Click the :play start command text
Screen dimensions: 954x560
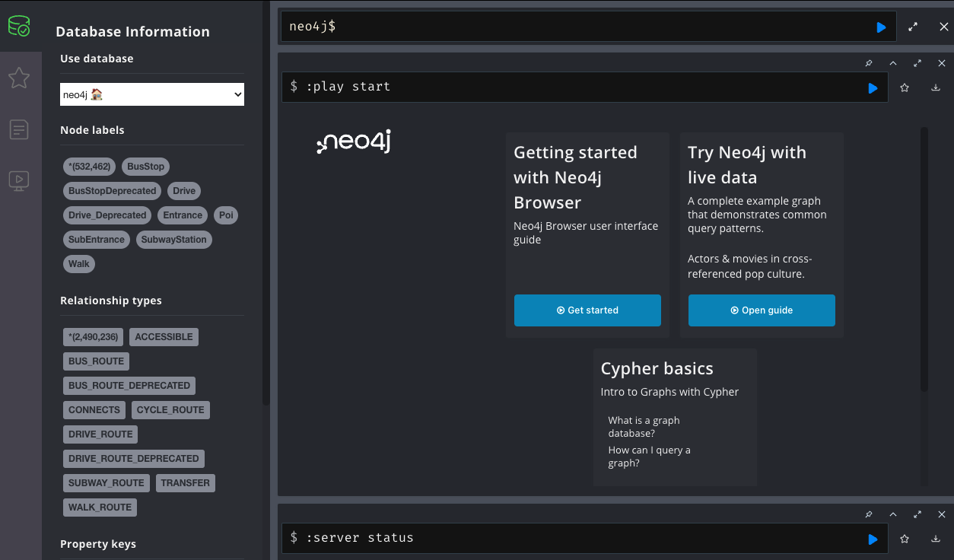point(348,87)
